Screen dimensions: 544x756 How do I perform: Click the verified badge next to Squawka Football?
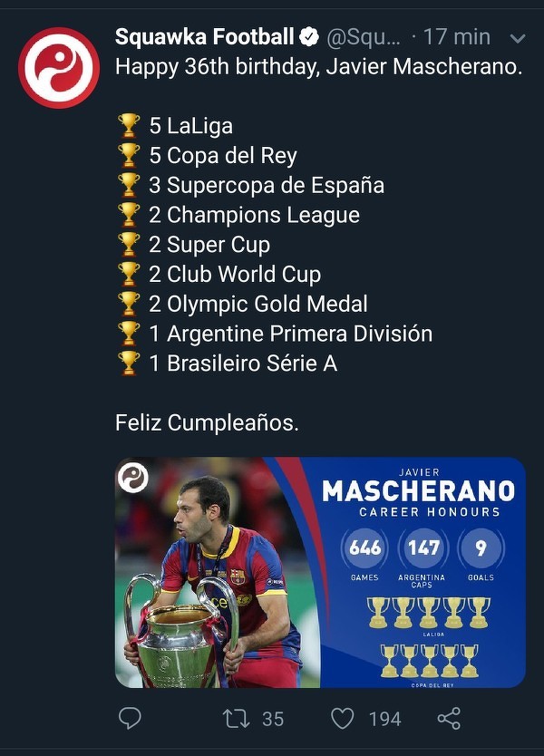tap(309, 37)
